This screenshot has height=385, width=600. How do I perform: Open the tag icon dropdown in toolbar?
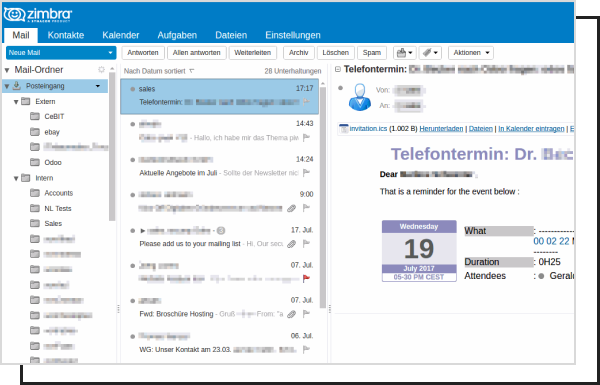pos(430,53)
